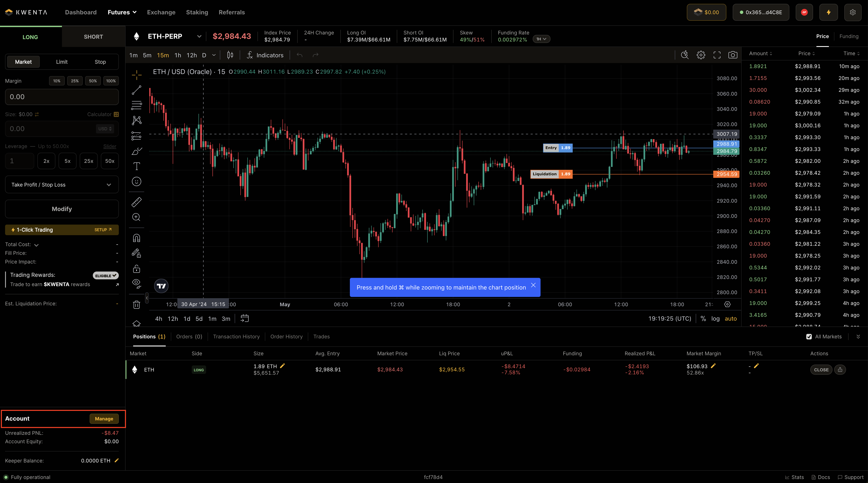Select the trend line drawing tool
Viewport: 868px width, 483px height.
[x=137, y=90]
